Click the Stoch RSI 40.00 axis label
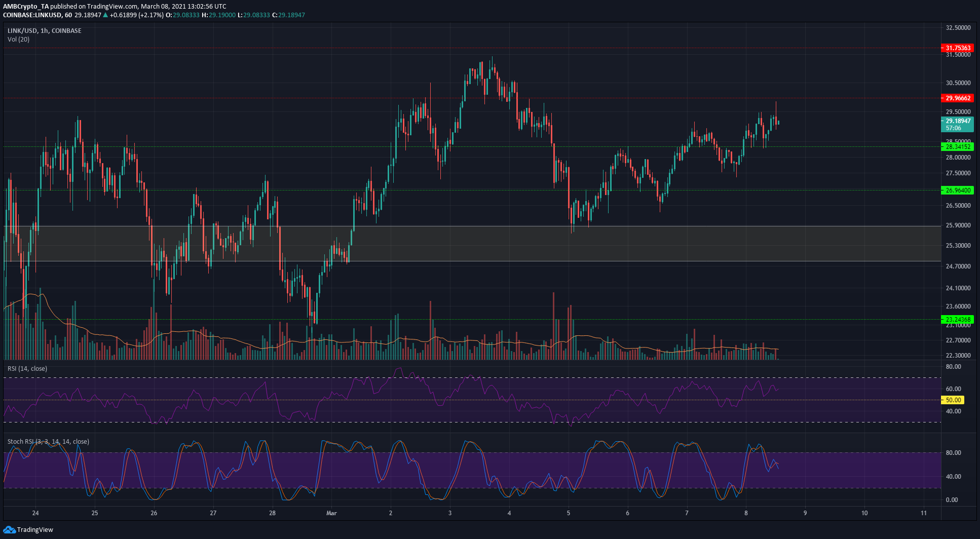980x539 pixels. pyautogui.click(x=953, y=477)
